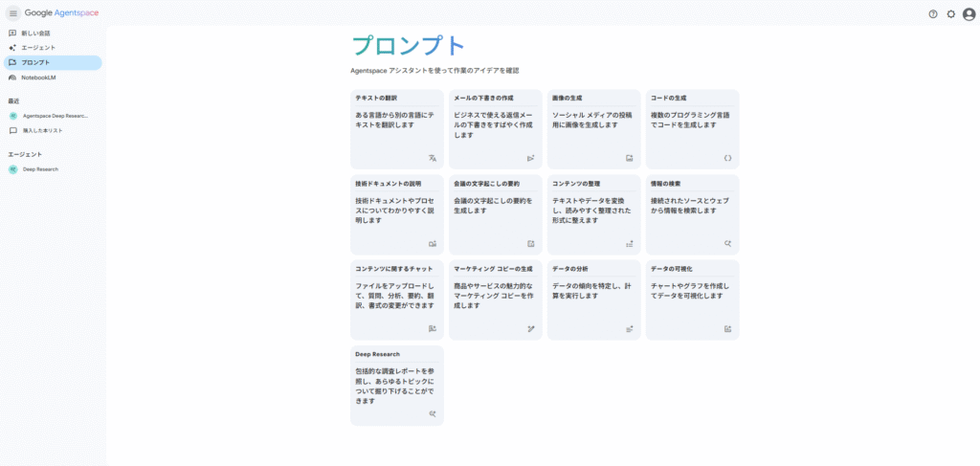Open the user account avatar
Image resolution: width=980 pixels, height=466 pixels.
click(969, 13)
